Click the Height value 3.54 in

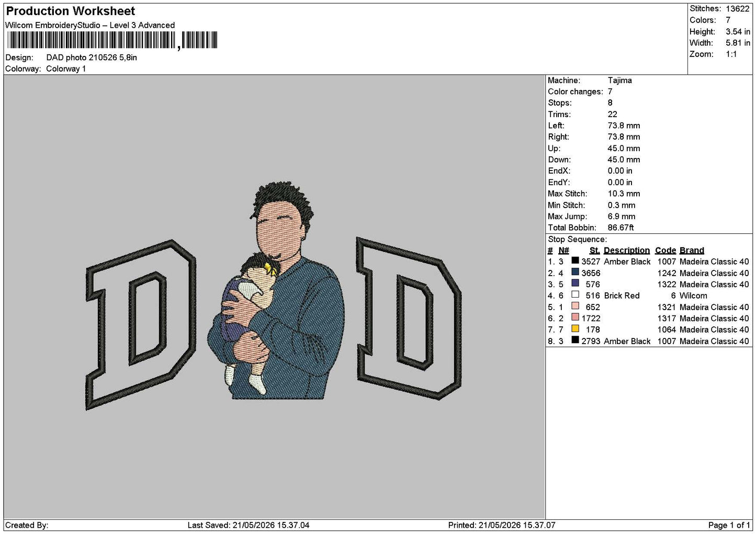coord(738,31)
